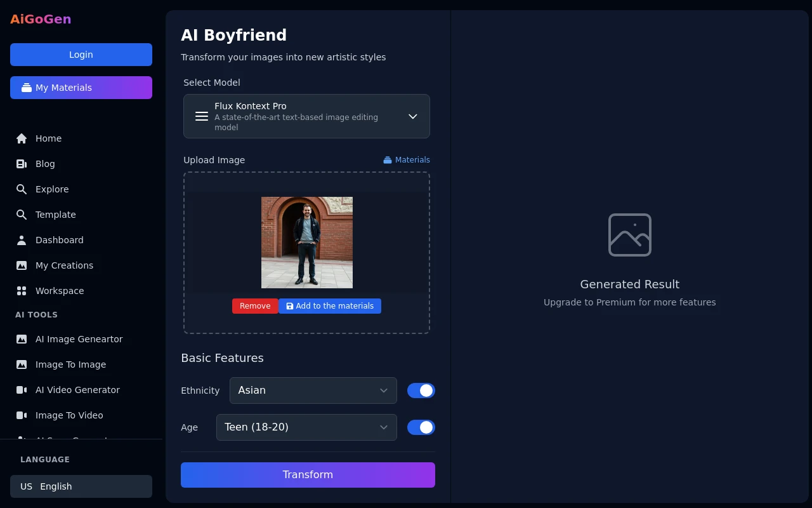
Task: Expand the Flux Kontext Pro model dropdown
Action: click(306, 116)
